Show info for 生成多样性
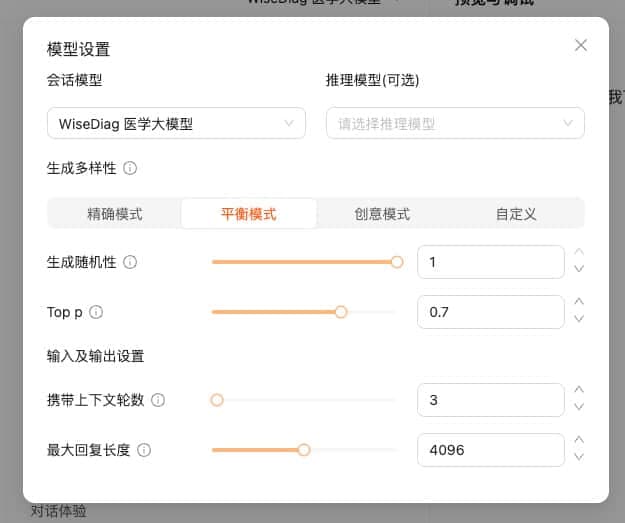 [x=130, y=168]
